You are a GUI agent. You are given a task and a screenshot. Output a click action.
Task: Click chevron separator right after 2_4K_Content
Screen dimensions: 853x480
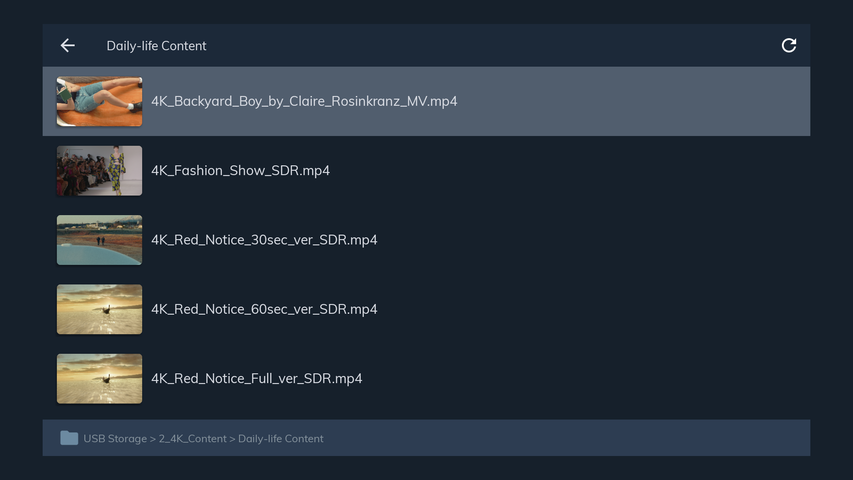click(232, 439)
